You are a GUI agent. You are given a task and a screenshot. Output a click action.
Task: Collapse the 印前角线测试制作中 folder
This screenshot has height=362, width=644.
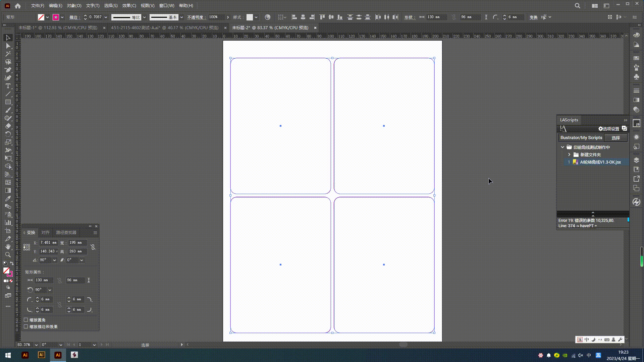(x=562, y=147)
